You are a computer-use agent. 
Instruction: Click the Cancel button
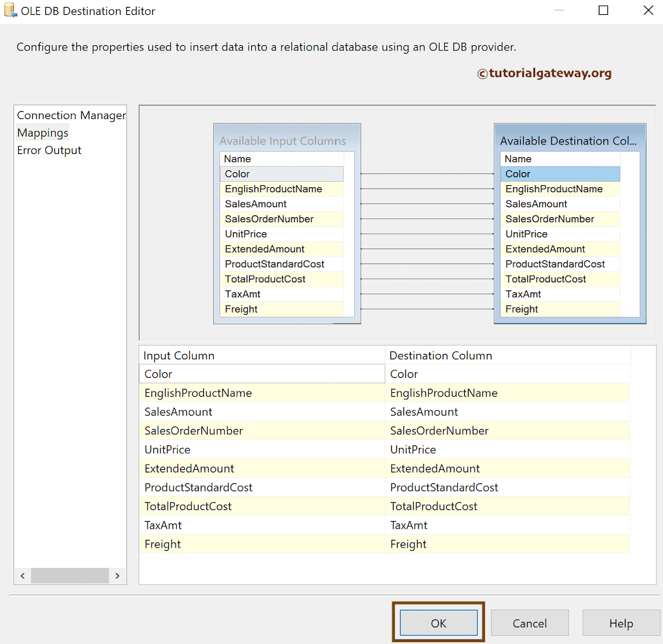(530, 623)
